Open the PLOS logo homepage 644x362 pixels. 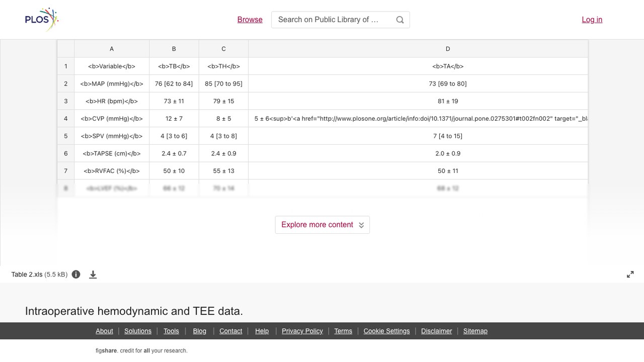click(x=42, y=20)
